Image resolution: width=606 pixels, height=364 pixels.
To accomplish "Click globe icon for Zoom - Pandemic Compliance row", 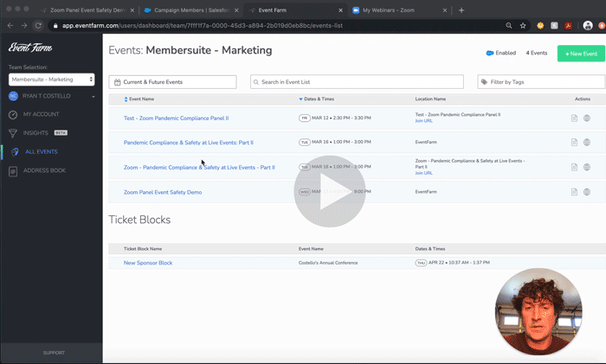I will [587, 167].
